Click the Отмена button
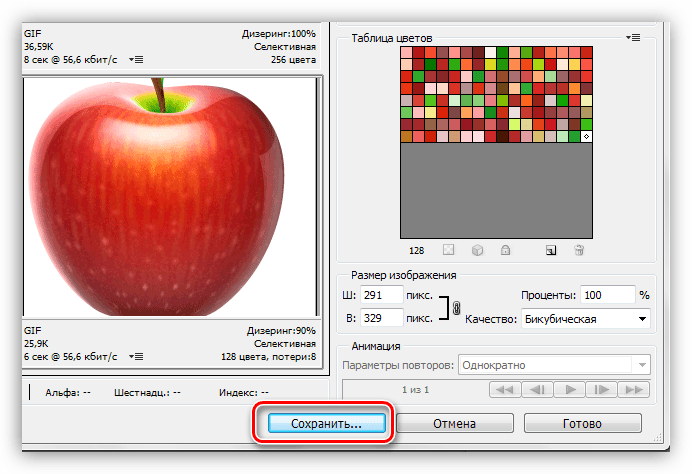Viewport: 692px width, 474px height. click(455, 423)
